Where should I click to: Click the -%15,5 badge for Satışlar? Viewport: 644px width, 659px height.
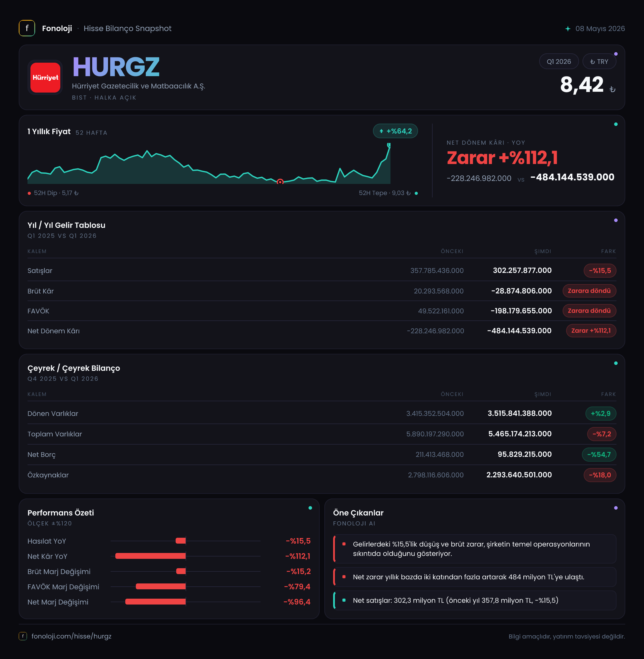click(600, 270)
